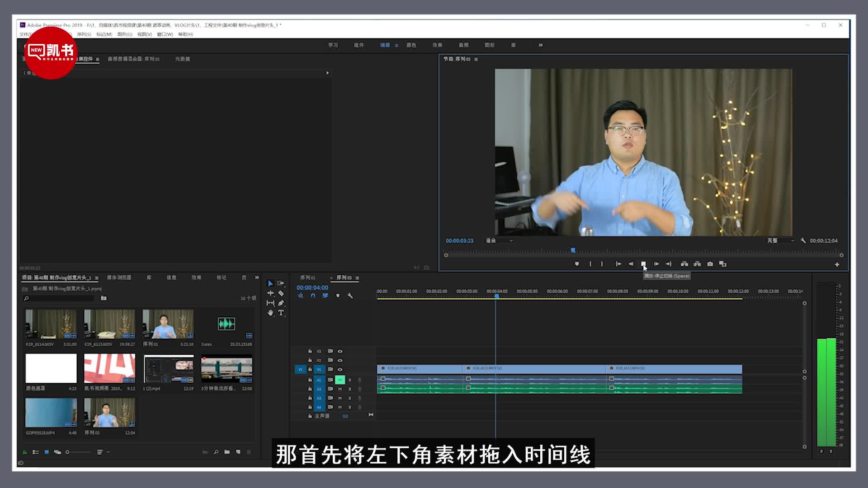Select the Track Select Forward tool
868x488 pixels.
[281, 283]
